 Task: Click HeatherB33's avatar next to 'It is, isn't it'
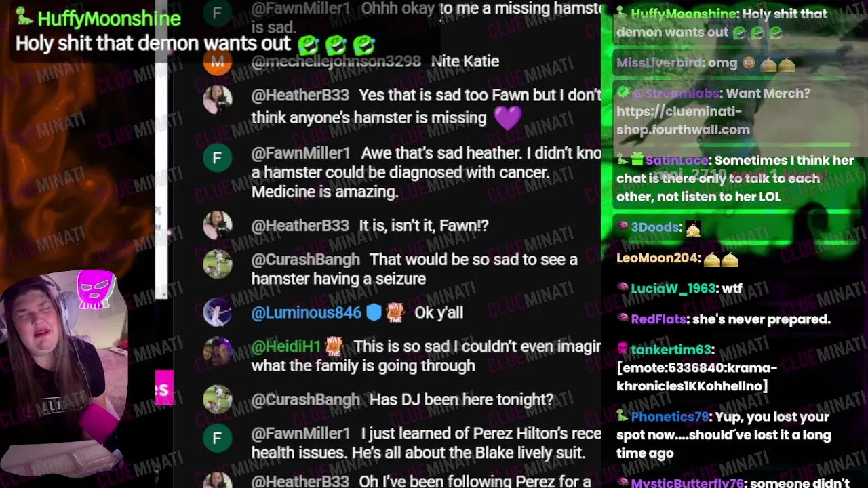217,226
